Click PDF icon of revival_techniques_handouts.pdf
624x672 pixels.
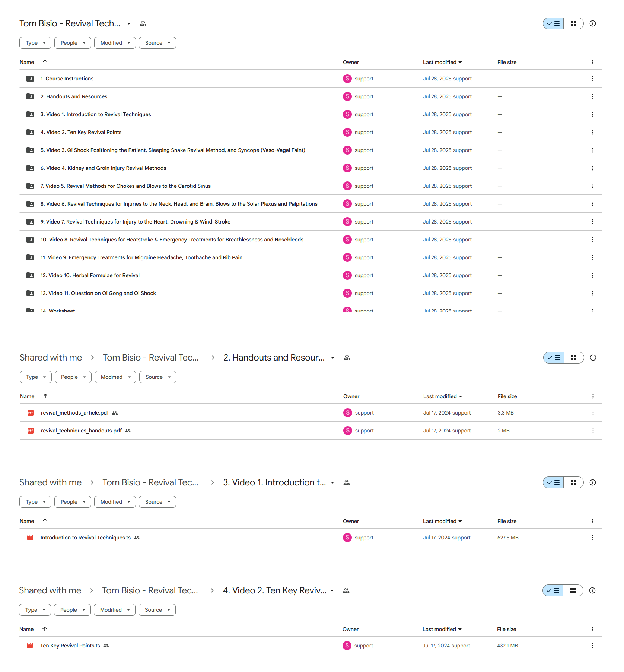[x=31, y=431]
